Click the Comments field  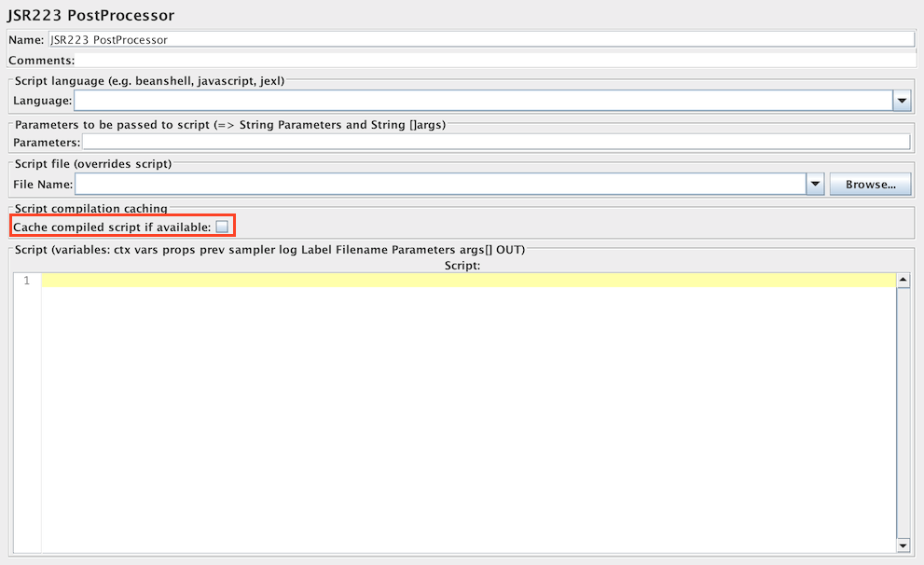click(494, 61)
